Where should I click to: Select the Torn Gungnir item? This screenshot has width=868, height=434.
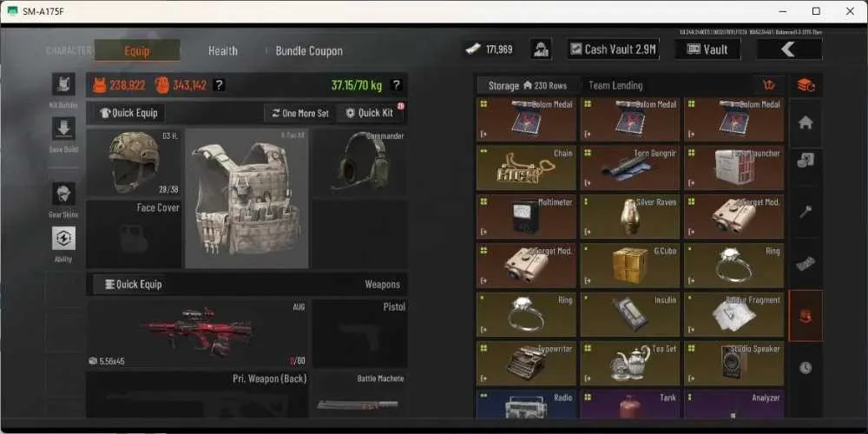coord(630,168)
